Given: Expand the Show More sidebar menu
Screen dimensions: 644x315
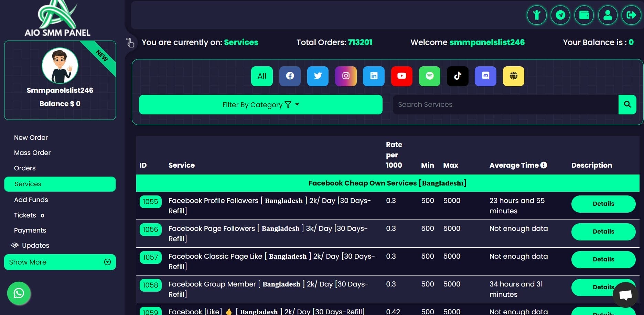Looking at the screenshot, I should pyautogui.click(x=60, y=262).
